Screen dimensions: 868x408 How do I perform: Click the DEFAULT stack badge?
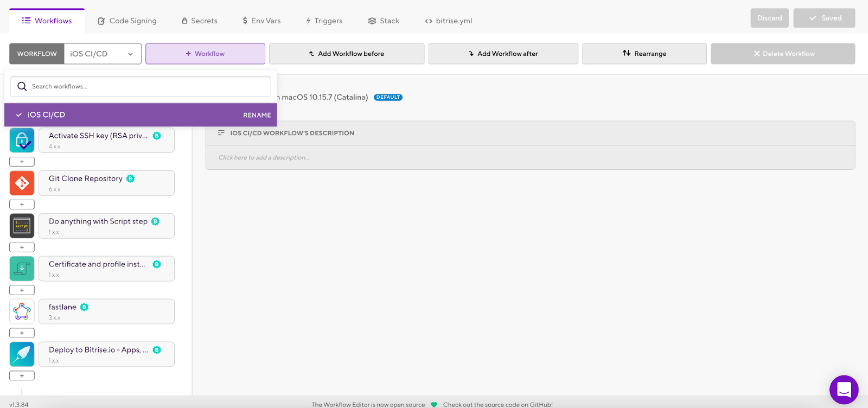point(388,98)
